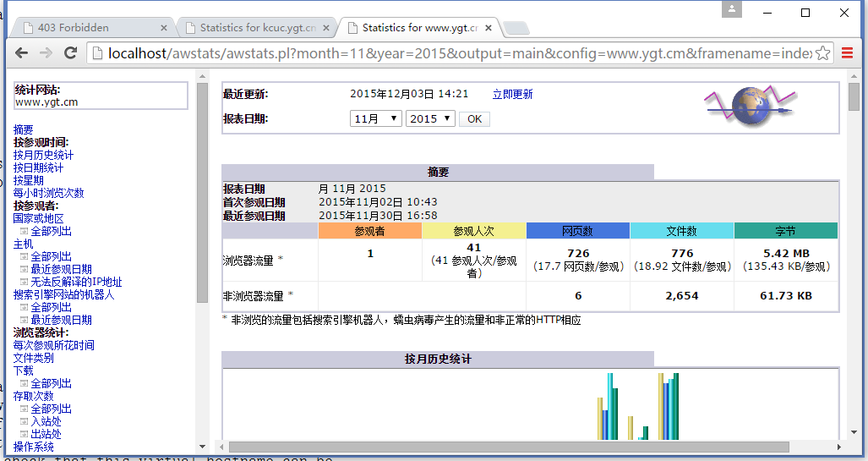
Task: Bookmark page with the star icon
Action: 823,53
